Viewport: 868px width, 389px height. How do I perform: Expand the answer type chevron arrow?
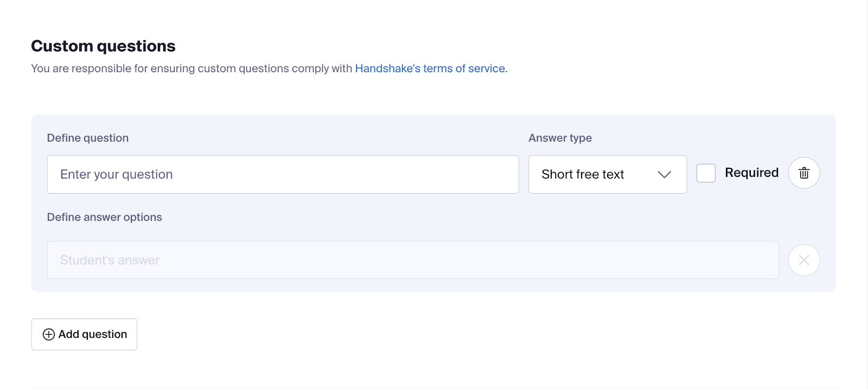tap(665, 174)
